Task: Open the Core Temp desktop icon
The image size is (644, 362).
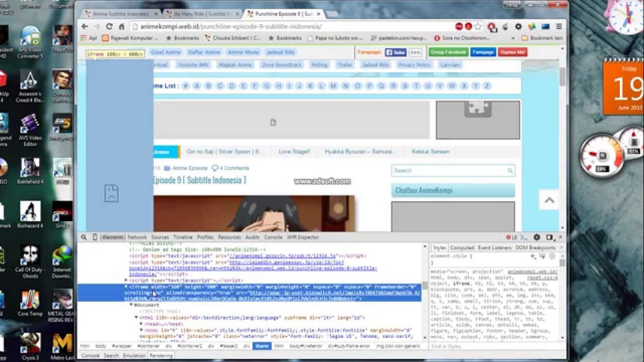Action: (30, 303)
